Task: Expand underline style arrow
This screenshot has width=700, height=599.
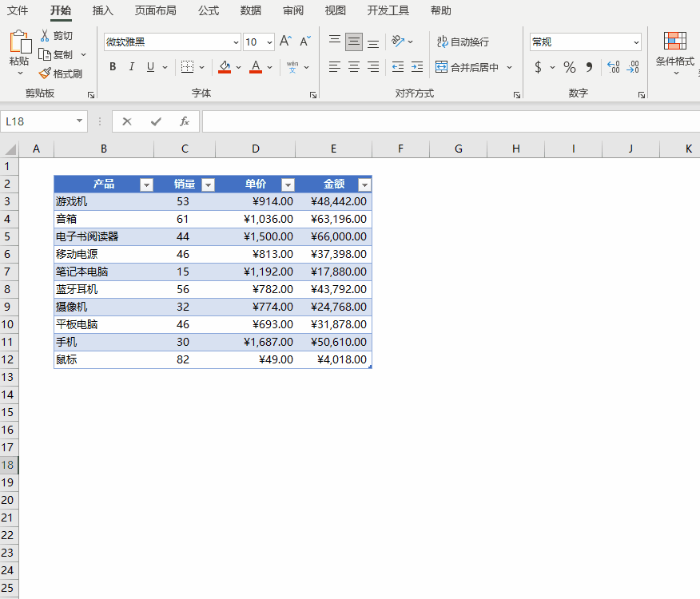Action: [x=165, y=67]
